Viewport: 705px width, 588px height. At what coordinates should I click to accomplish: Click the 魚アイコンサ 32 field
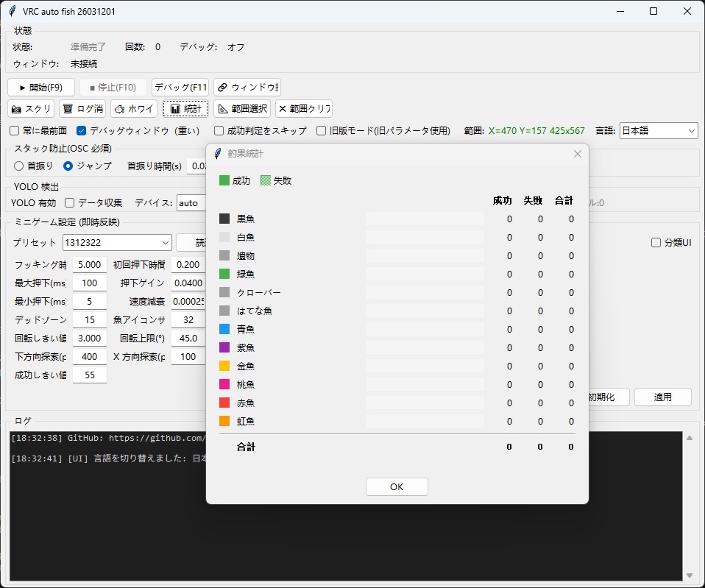(188, 320)
